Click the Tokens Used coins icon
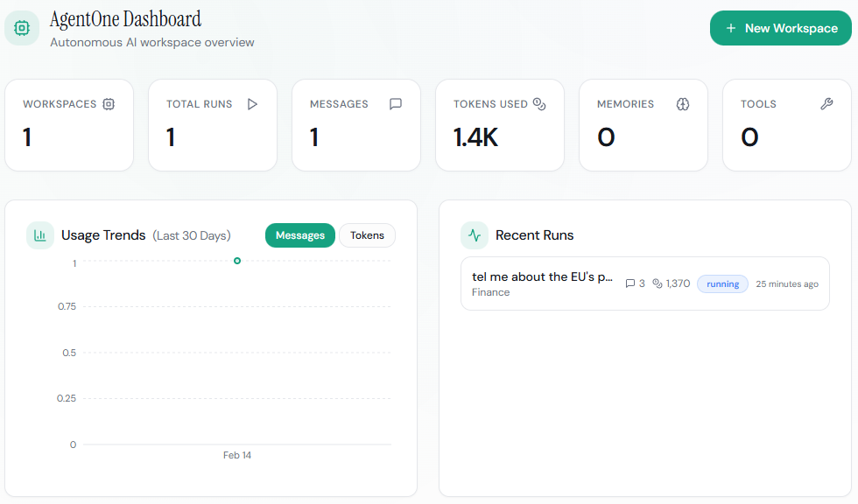 coord(539,104)
